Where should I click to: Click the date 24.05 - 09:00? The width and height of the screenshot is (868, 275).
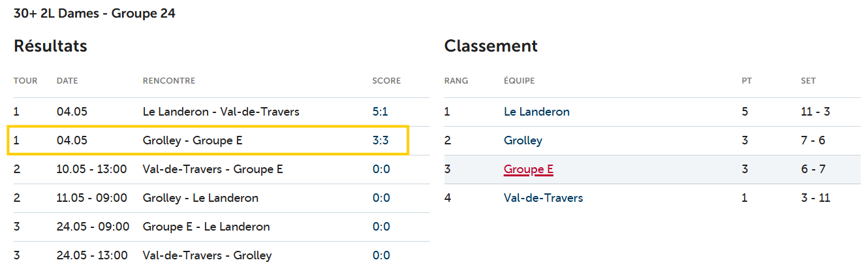93,227
